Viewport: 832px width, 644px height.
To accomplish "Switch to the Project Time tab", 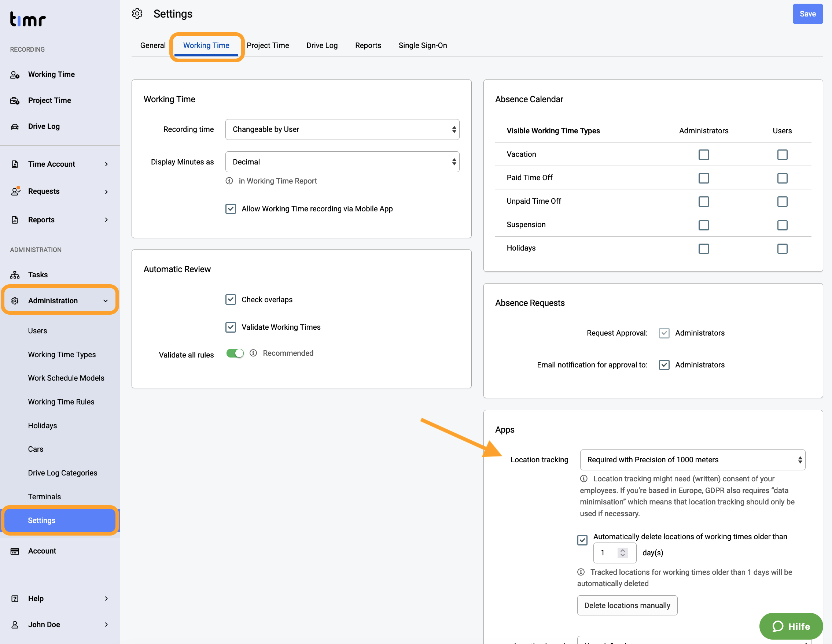I will (268, 45).
